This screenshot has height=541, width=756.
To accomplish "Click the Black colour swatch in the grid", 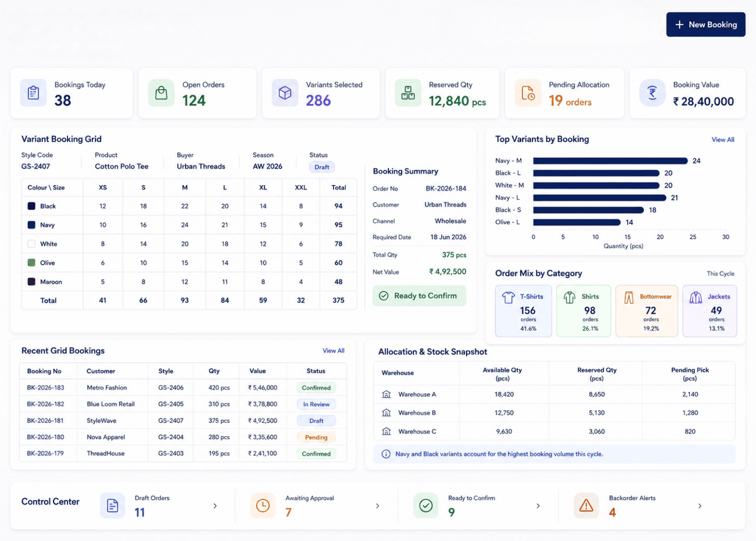I will 31,206.
